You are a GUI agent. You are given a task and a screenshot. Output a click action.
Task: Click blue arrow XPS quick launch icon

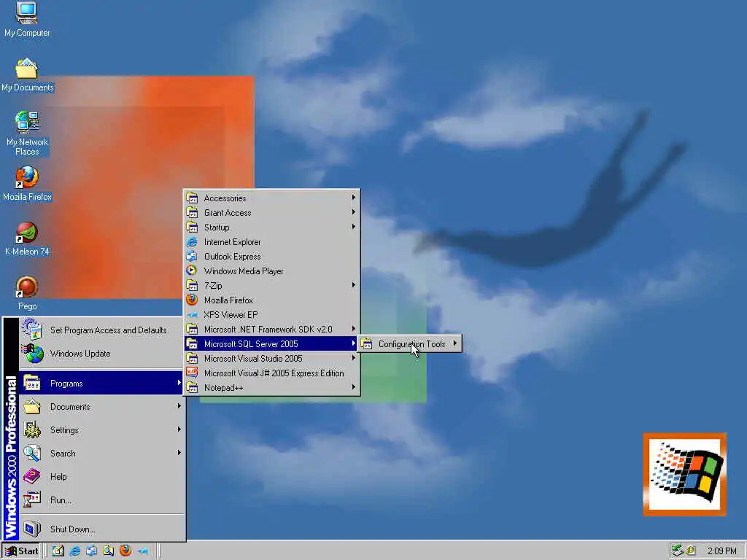[142, 551]
